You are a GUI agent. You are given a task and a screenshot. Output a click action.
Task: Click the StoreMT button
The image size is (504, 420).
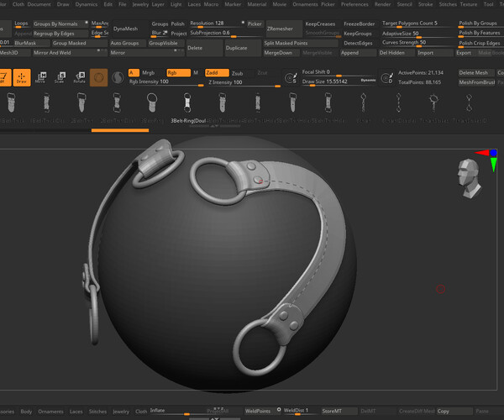click(339, 411)
